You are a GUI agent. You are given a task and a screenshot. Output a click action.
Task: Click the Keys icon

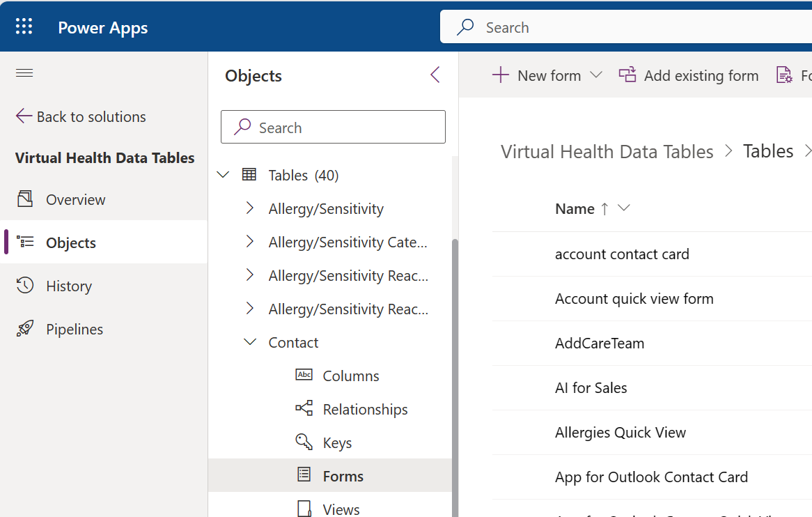click(x=304, y=442)
